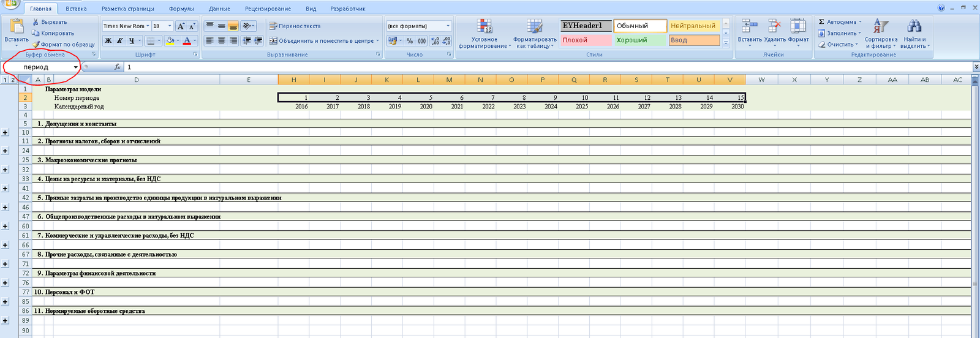Open the Name Box dropdown showing 'период'

click(76, 67)
